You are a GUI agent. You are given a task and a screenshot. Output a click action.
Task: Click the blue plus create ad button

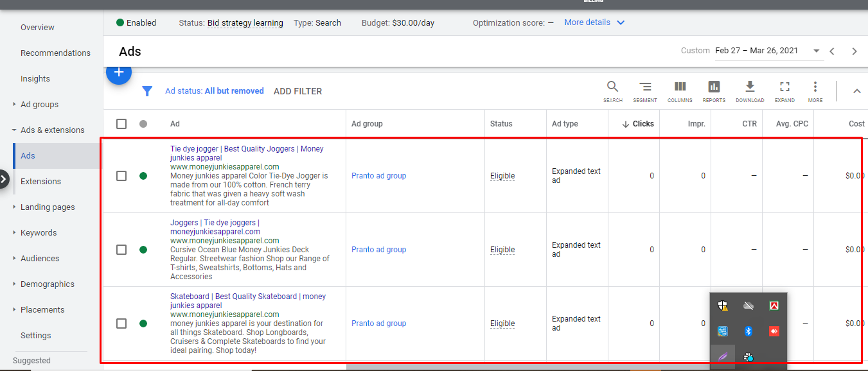click(x=119, y=73)
